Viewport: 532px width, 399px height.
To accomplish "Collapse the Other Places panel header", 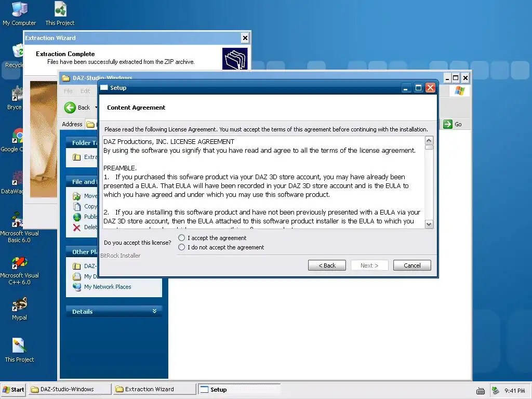I will pos(82,252).
